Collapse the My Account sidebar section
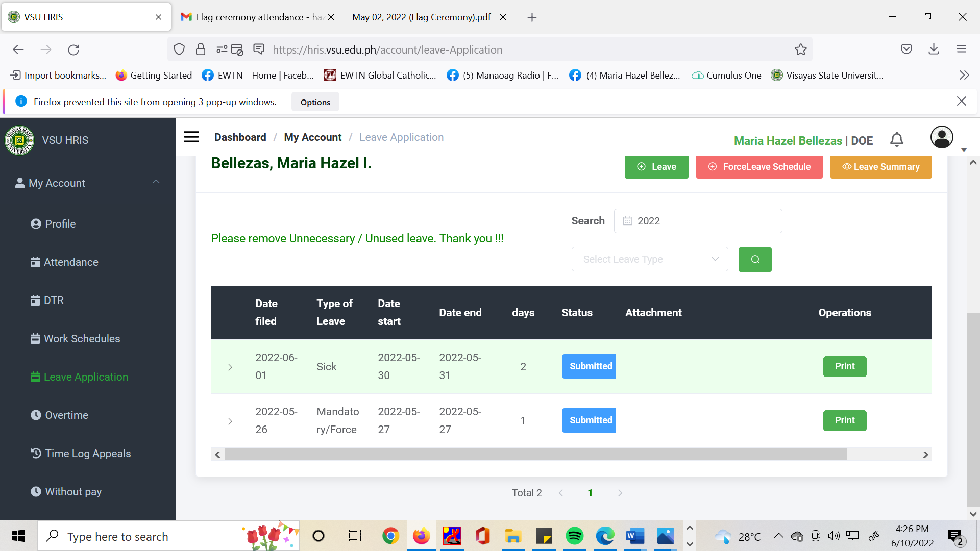The image size is (980, 551). point(156,182)
